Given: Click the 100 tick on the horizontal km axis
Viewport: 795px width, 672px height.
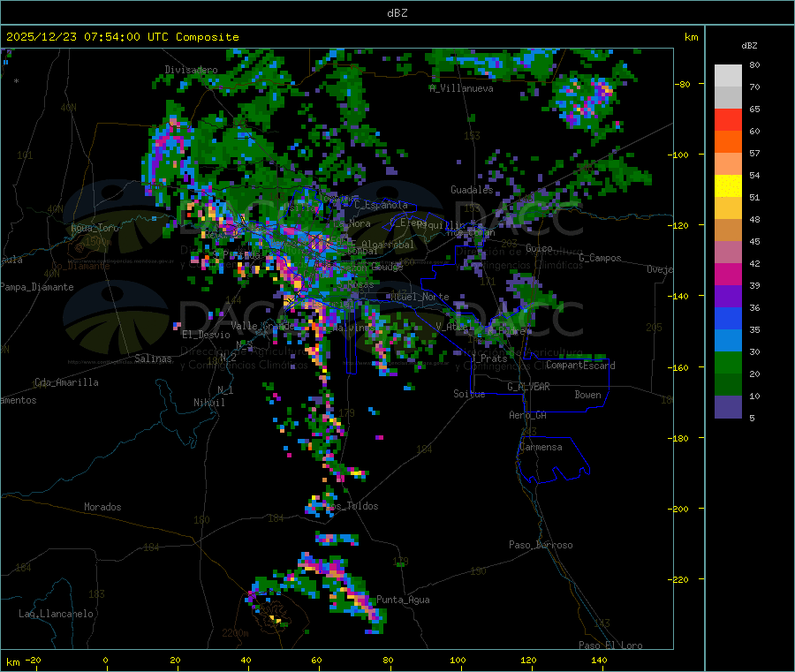Looking at the screenshot, I should 458,660.
